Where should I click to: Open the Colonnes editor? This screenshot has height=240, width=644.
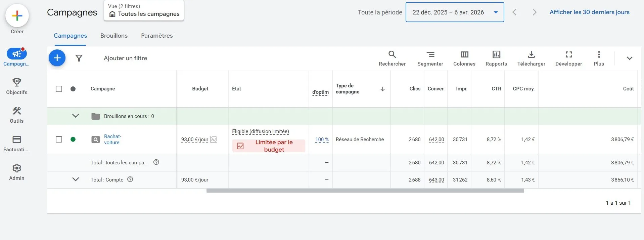click(464, 58)
